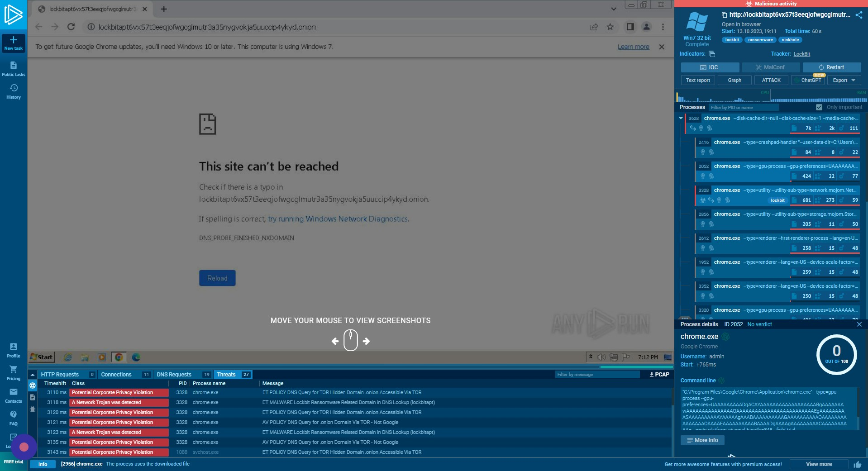Click the MalConf button
The width and height of the screenshot is (868, 471).
(x=771, y=67)
